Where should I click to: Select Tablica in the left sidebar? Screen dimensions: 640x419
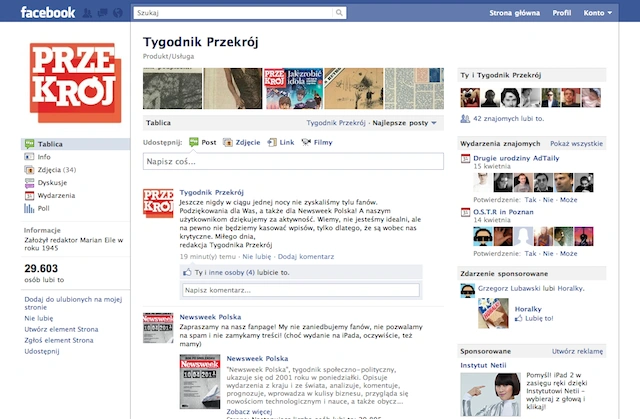coord(76,144)
